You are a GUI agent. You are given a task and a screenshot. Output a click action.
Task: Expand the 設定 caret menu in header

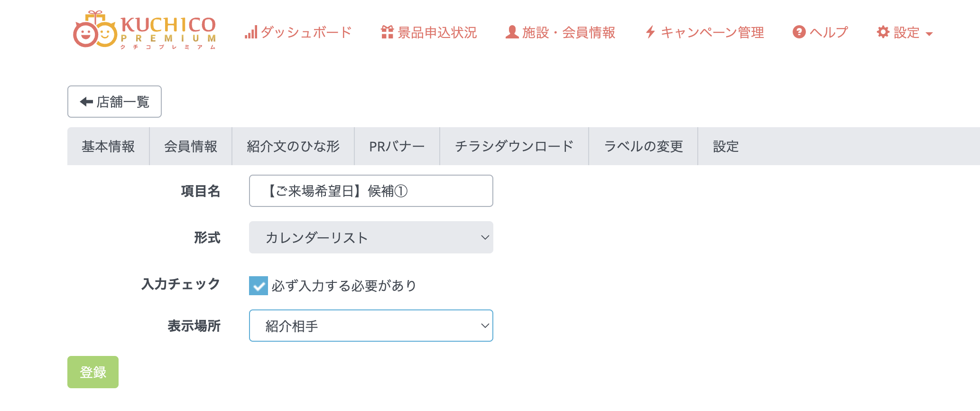pyautogui.click(x=929, y=34)
